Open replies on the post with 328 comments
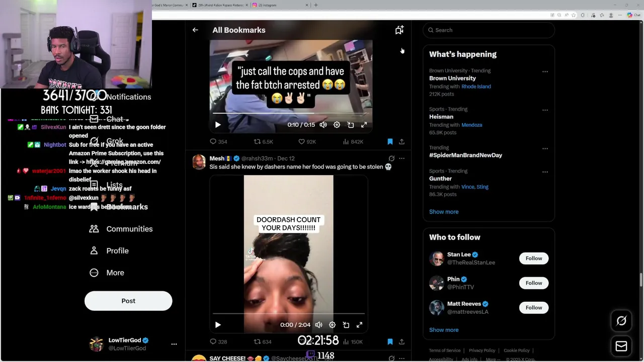The image size is (644, 362). pos(218,342)
